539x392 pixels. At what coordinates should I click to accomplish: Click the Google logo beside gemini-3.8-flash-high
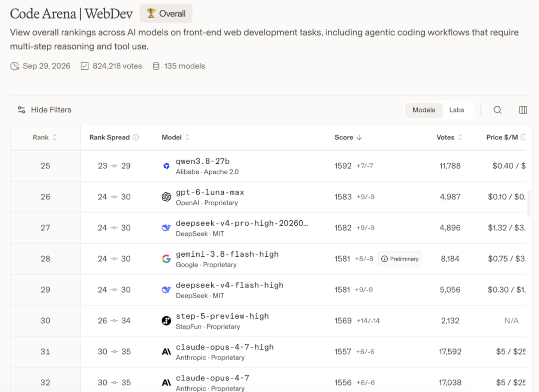[166, 259]
